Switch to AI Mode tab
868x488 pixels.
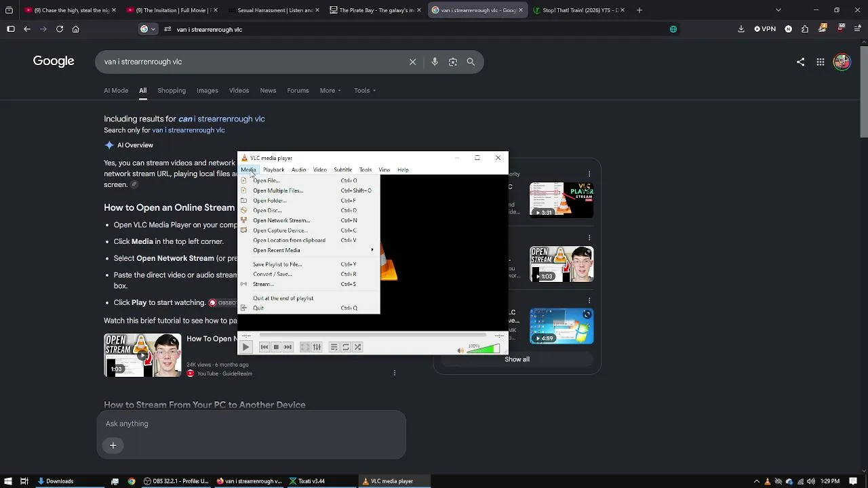tap(116, 90)
